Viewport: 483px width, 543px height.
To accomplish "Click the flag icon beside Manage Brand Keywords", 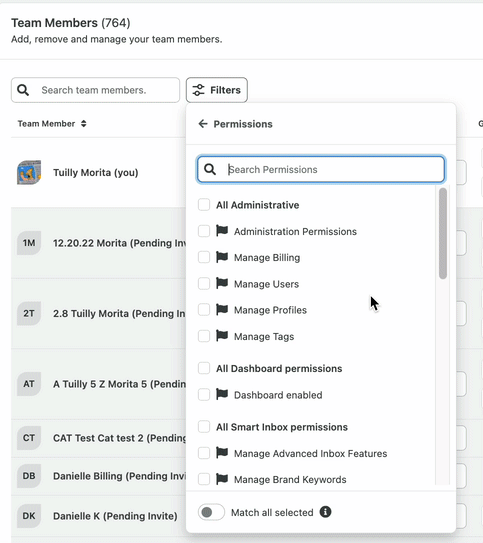I will pos(222,479).
